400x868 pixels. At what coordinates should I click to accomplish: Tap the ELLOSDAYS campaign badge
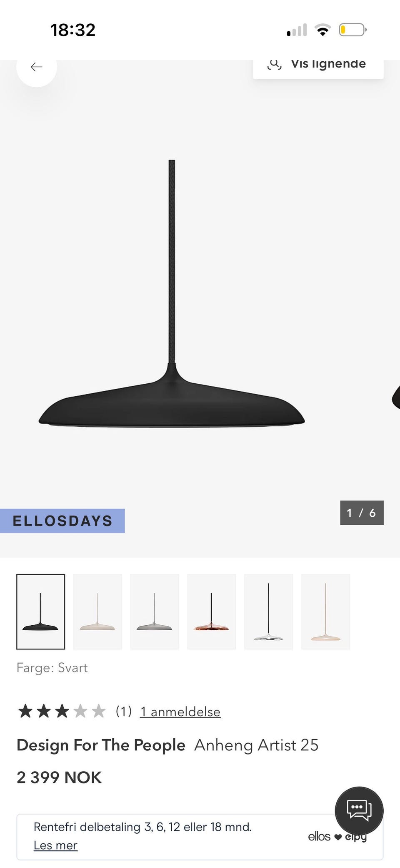pos(62,521)
